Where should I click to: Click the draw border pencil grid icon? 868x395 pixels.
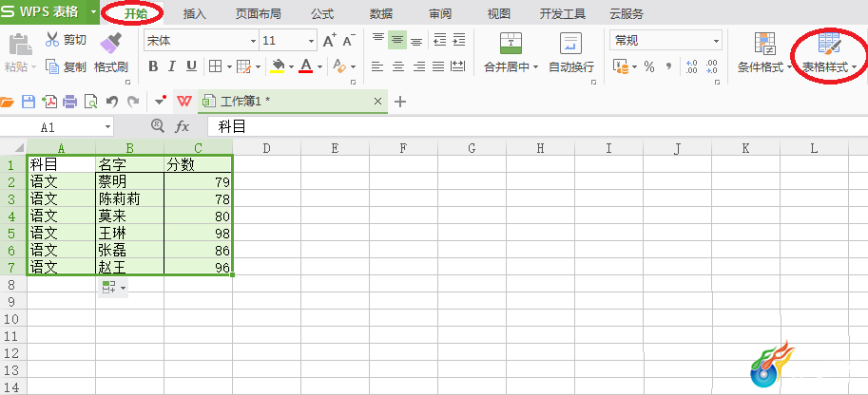coord(243,66)
